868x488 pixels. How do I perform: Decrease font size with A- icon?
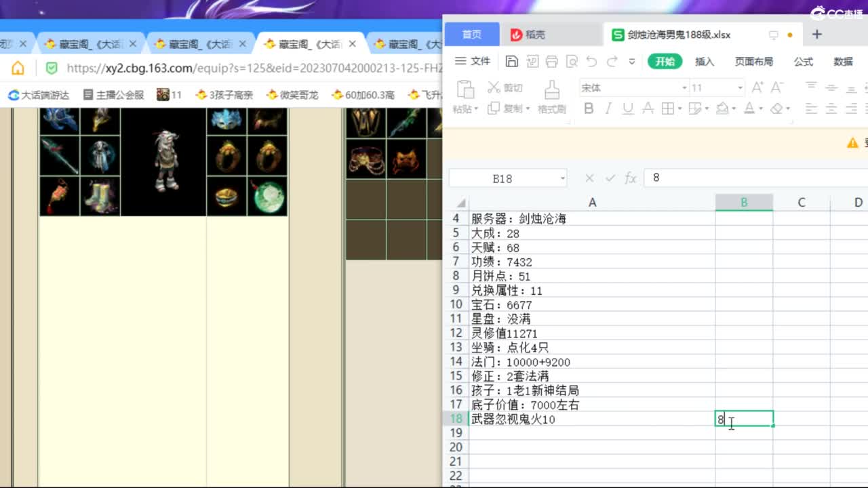click(x=776, y=87)
